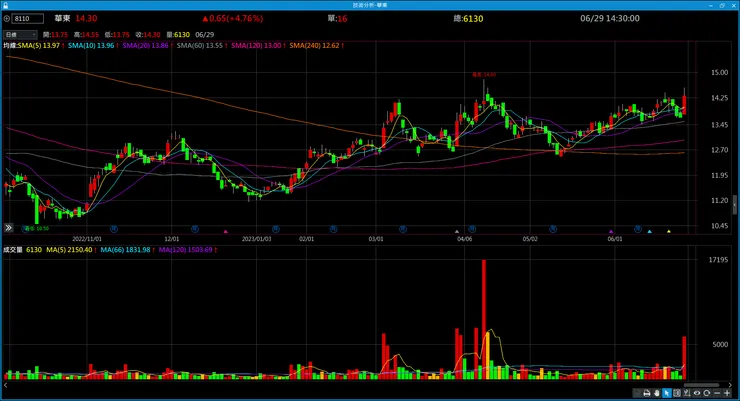The width and height of the screenshot is (740, 401).
Task: Select the arrow pointer tool
Action: click(667, 393)
